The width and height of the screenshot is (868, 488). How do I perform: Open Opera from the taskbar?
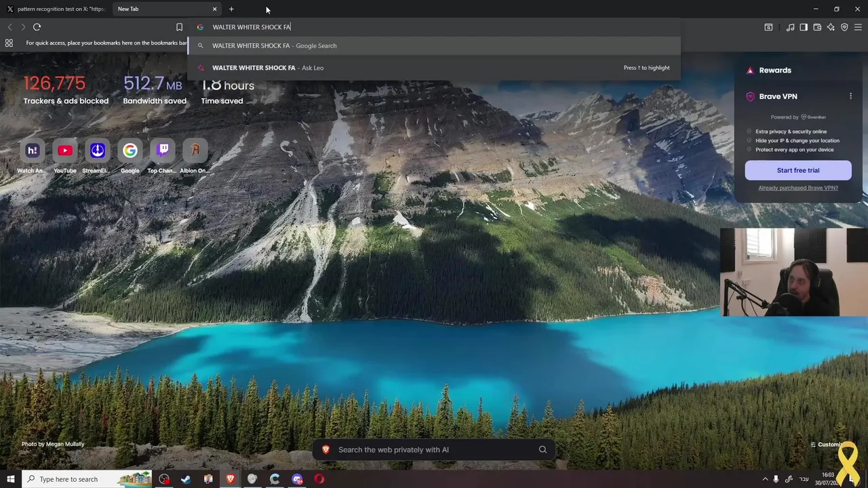pyautogui.click(x=319, y=479)
